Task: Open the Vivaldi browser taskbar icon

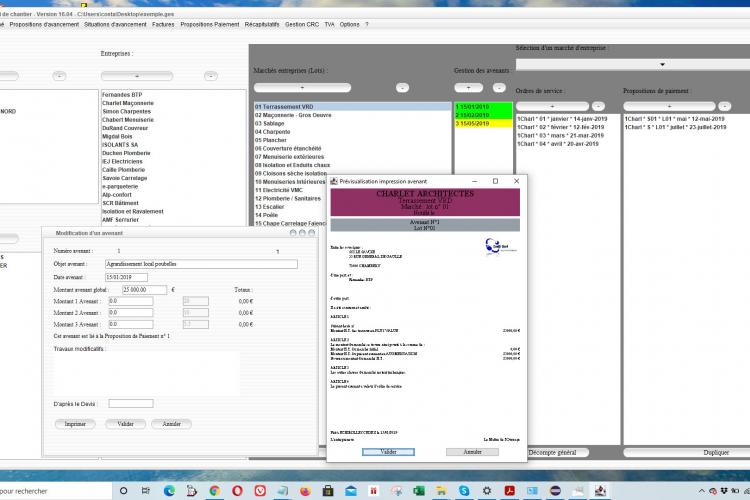Action: pyautogui.click(x=260, y=490)
